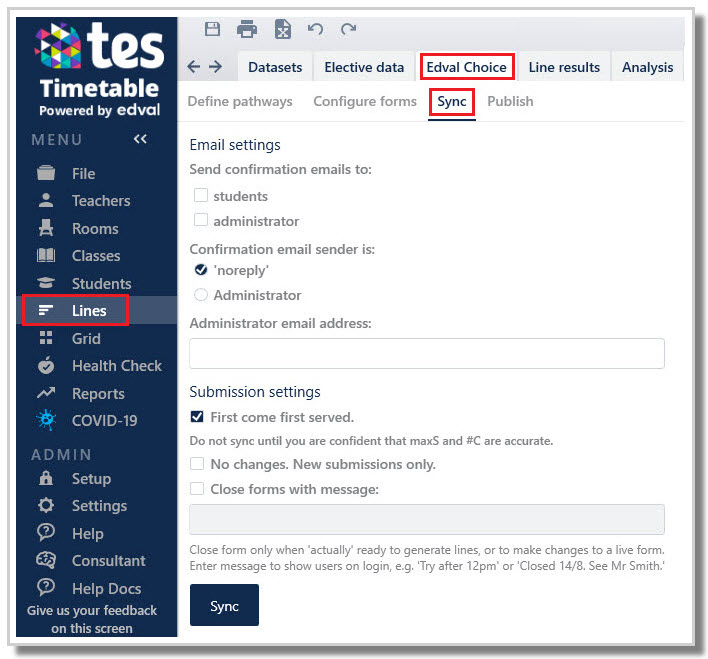Select 'noreply' as confirmation email sender
The height and width of the screenshot is (659, 708).
201,270
